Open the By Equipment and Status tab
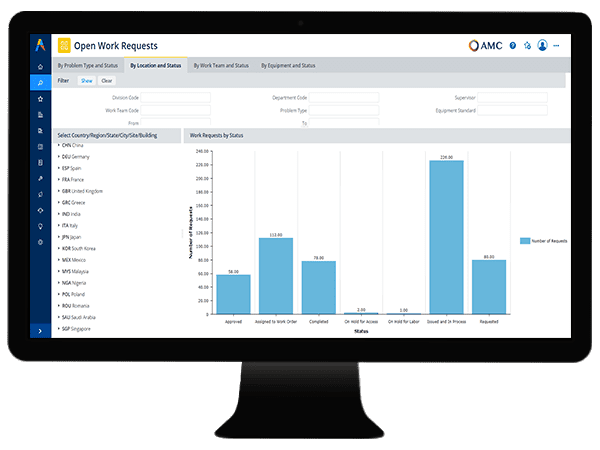Image resolution: width=600 pixels, height=450 pixels. [288, 65]
